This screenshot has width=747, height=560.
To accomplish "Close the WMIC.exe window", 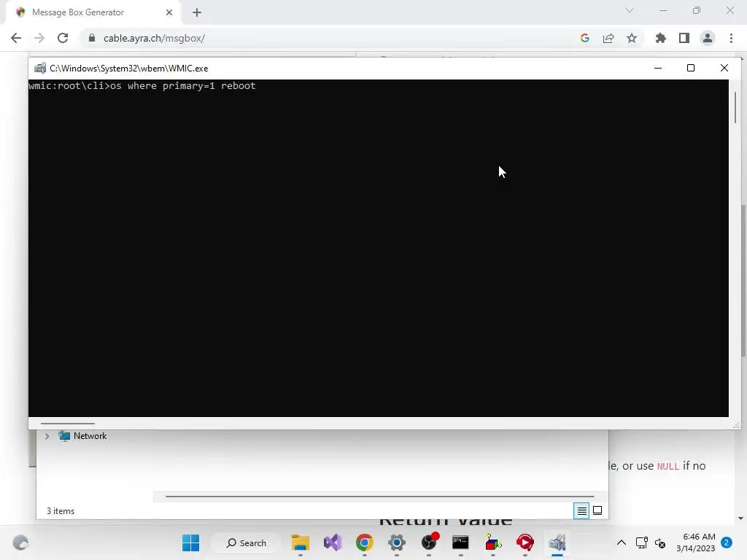I will tap(724, 68).
